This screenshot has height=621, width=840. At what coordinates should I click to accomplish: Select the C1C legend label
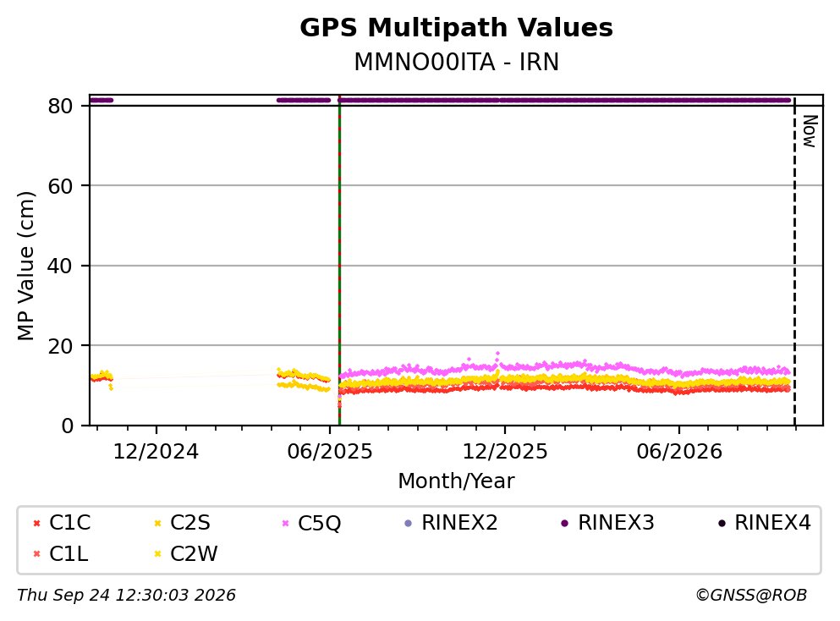coord(69,523)
